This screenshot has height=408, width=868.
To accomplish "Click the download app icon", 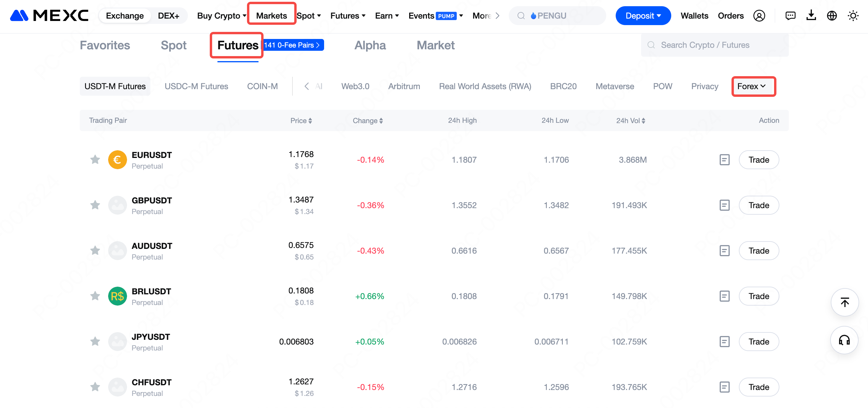I will 811,15.
